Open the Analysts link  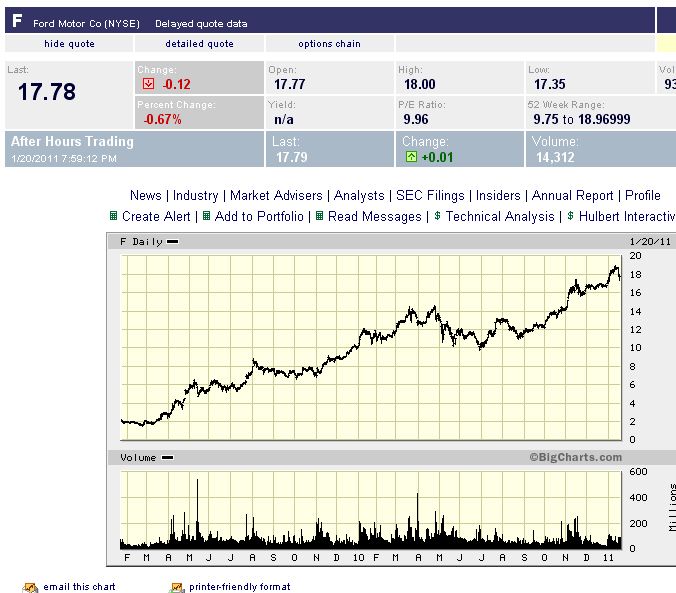(x=359, y=195)
